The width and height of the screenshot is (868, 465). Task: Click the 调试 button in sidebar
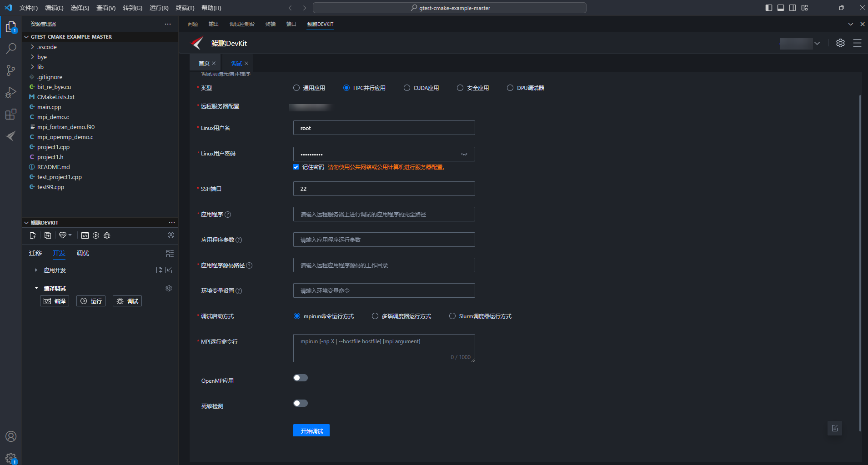[x=127, y=301]
